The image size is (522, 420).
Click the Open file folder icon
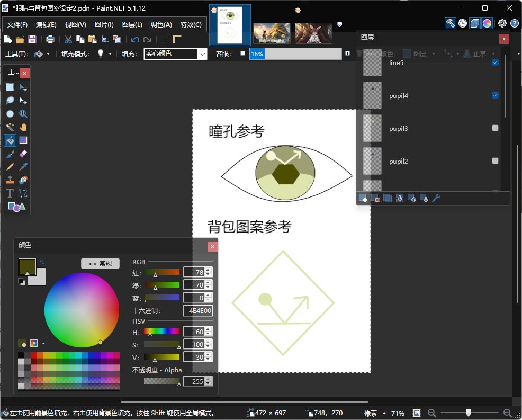[20, 39]
